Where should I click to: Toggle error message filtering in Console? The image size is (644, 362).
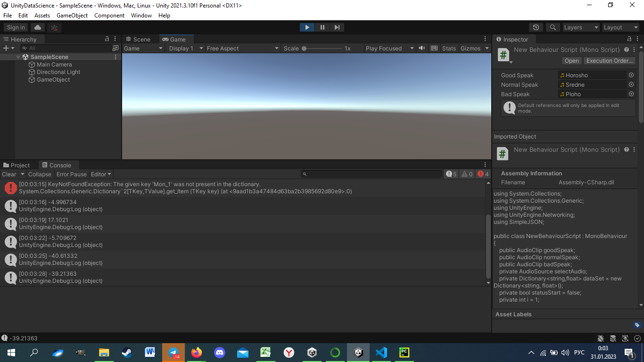(483, 173)
